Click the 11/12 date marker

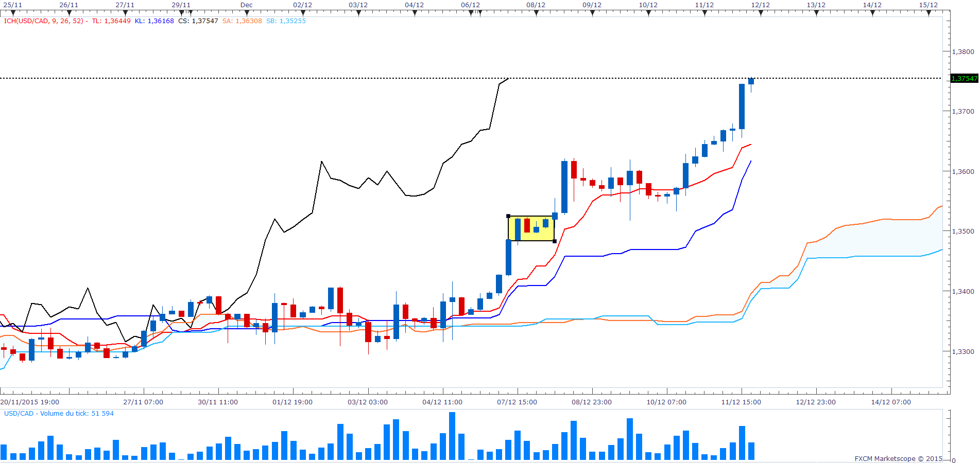coord(704,5)
